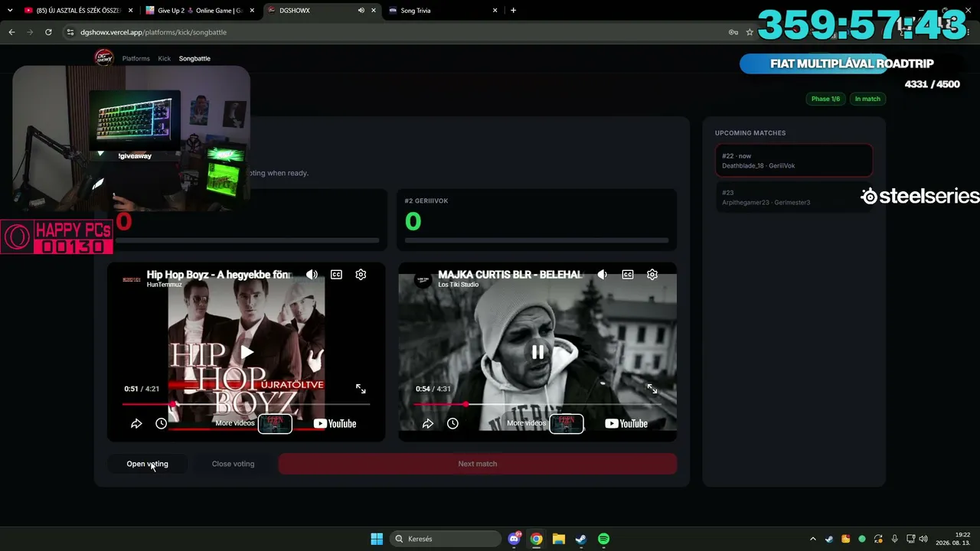The image size is (980, 551).
Task: Open More videos thumbnail in MAJKA CURTIS player
Action: [567, 423]
